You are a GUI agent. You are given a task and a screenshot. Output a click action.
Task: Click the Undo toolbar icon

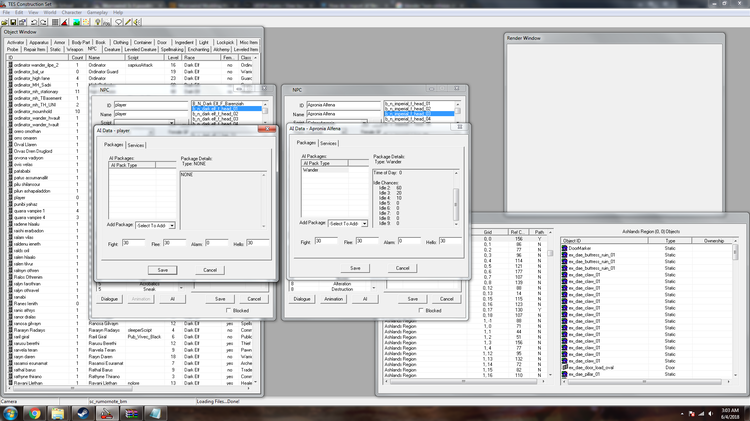[x=34, y=22]
